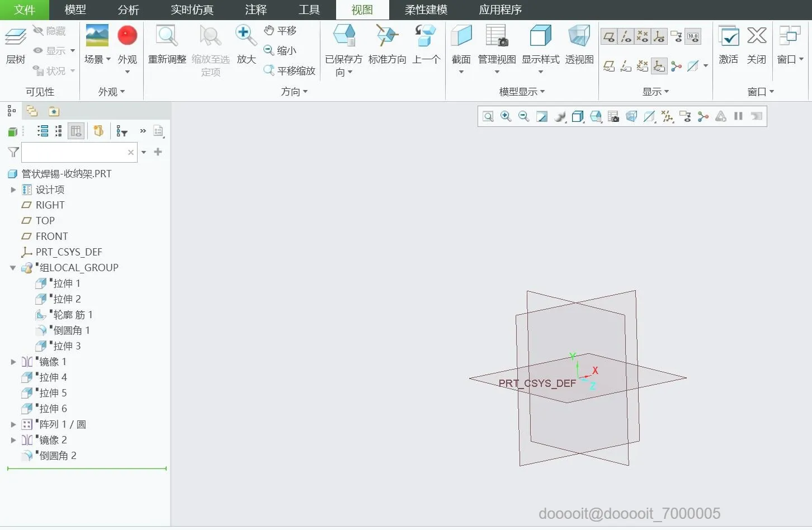Image resolution: width=812 pixels, height=530 pixels.
Task: Open the 文件 file menu
Action: click(x=25, y=10)
